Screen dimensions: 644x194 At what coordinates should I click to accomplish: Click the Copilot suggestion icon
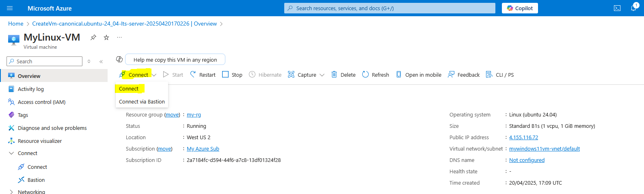click(x=119, y=59)
